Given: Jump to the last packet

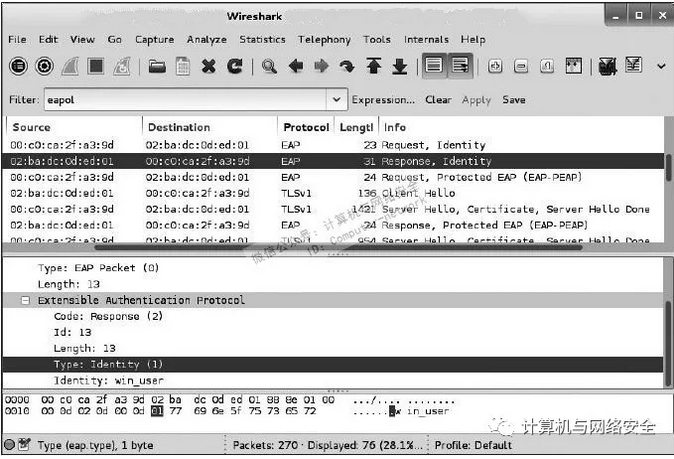Looking at the screenshot, I should (400, 66).
